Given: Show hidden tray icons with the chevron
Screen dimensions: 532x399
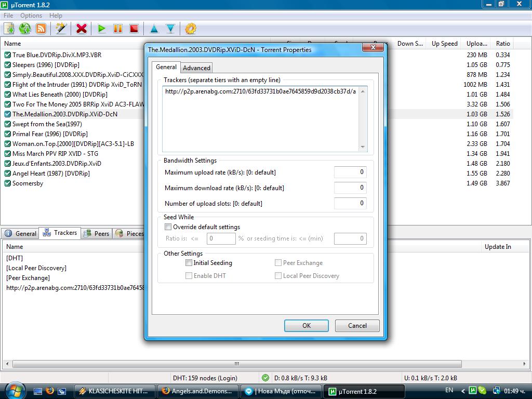Looking at the screenshot, I should point(463,391).
